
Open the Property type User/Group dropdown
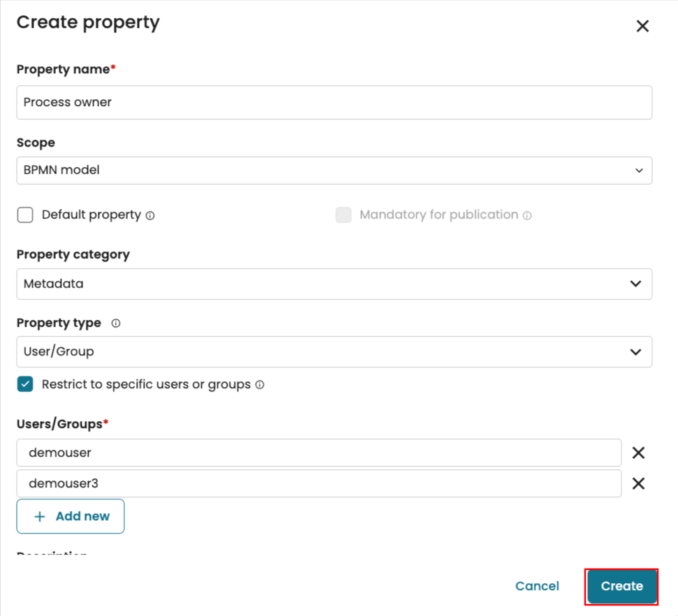[334, 352]
